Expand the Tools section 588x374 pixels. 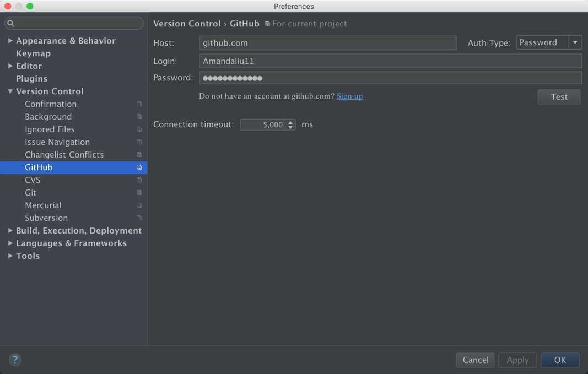pyautogui.click(x=10, y=256)
